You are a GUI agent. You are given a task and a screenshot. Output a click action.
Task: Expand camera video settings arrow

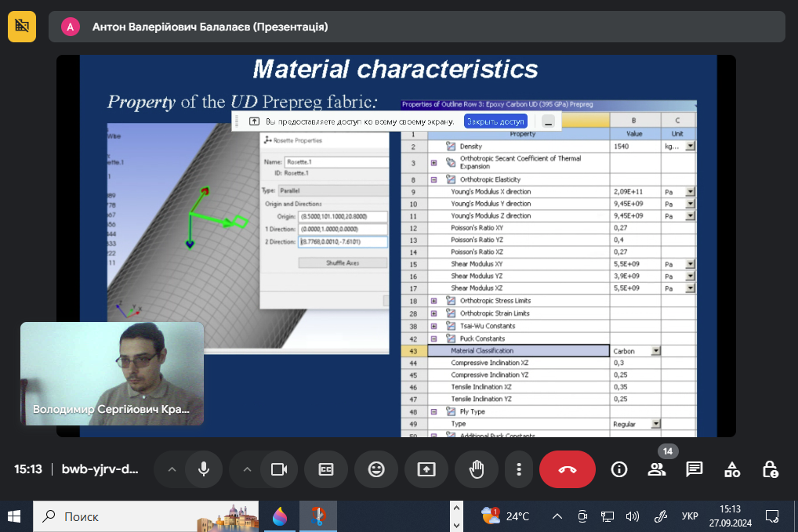tap(246, 469)
